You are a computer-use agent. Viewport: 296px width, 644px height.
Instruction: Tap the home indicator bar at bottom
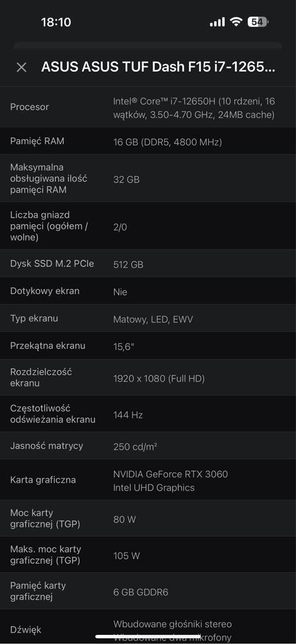click(148, 637)
